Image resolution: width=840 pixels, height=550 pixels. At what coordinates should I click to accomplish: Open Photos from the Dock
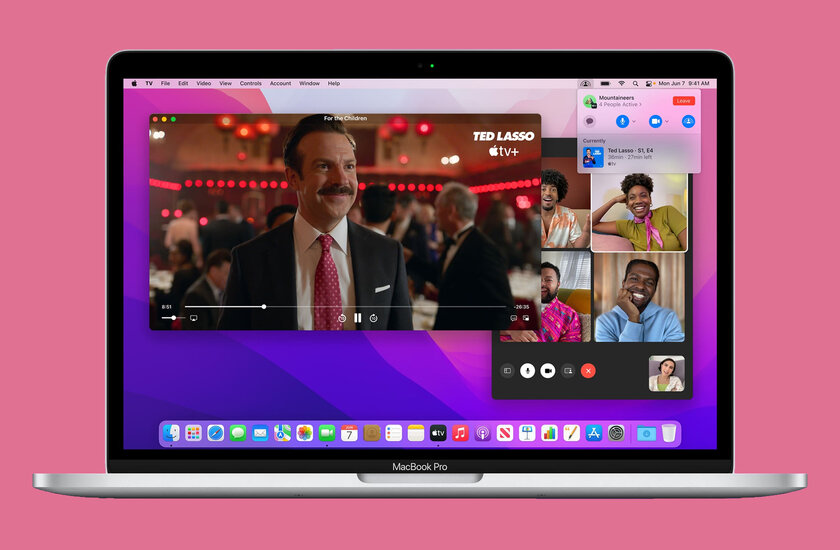tap(305, 433)
